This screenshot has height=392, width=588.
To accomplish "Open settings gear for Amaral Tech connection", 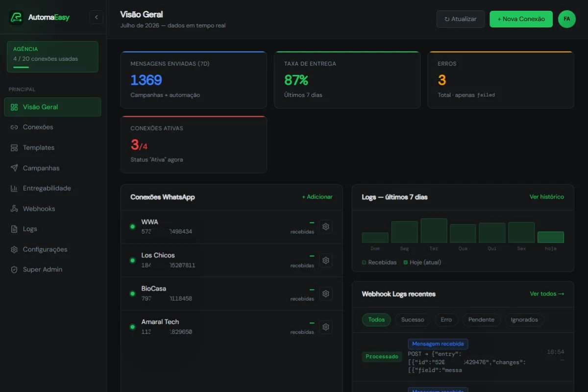I will point(326,327).
